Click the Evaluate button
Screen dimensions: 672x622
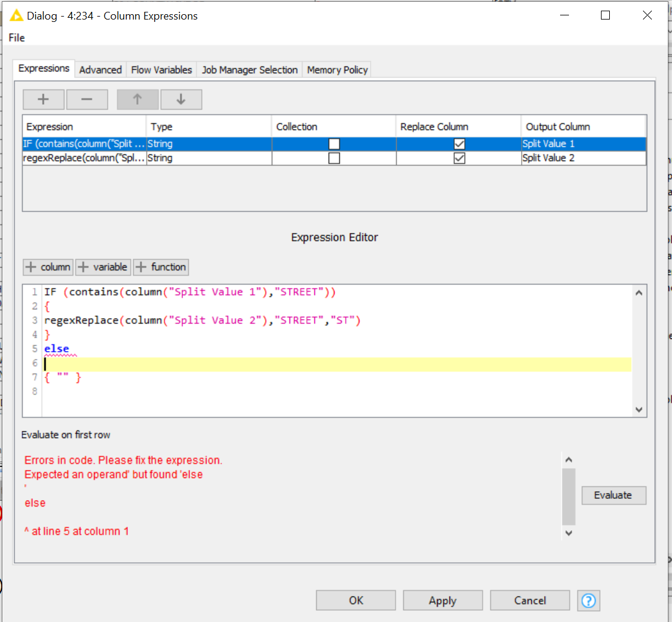coord(613,495)
